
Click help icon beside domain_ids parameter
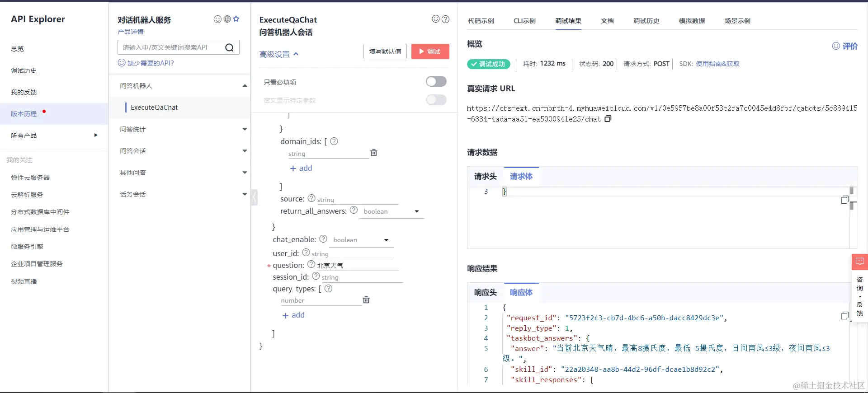[334, 141]
